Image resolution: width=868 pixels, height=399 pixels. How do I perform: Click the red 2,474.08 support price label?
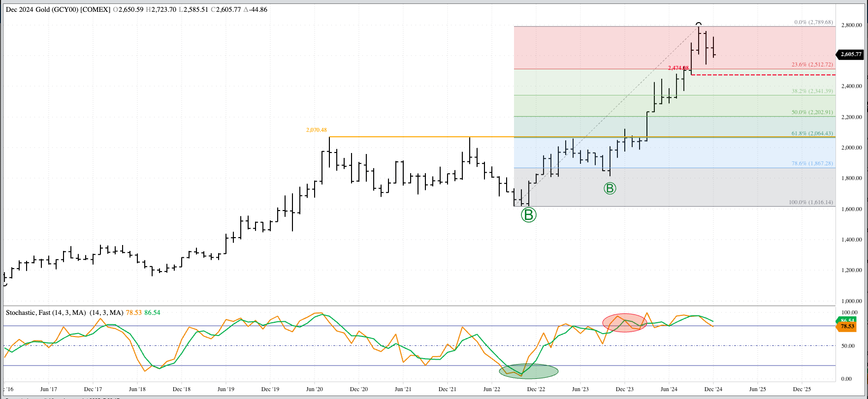coord(678,68)
